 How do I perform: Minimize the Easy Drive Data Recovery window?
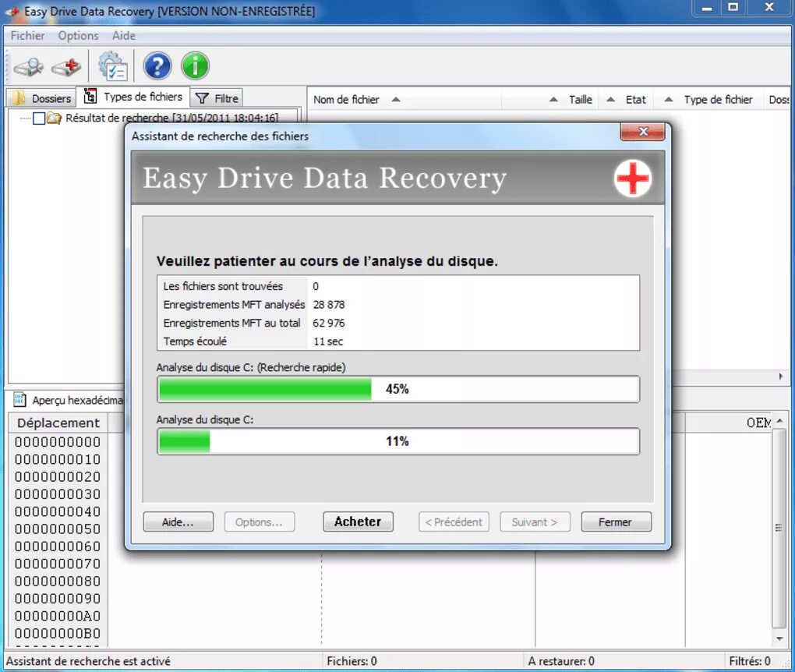[707, 8]
